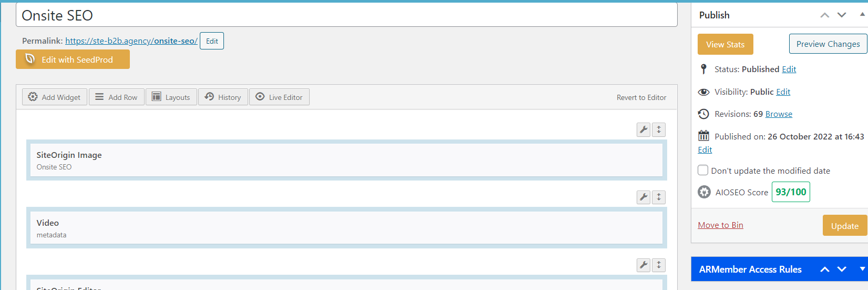Select the SiteOrigin Image widget block
Screen dimensions: 868x290
pos(346,160)
